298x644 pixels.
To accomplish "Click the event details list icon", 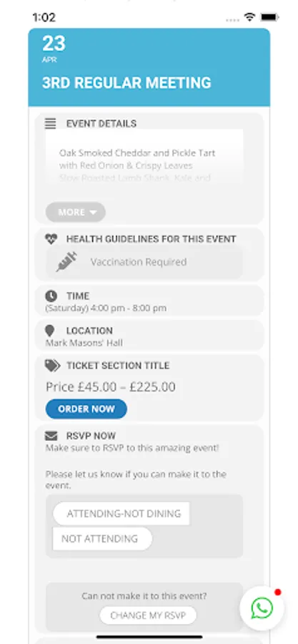I will [x=51, y=124].
